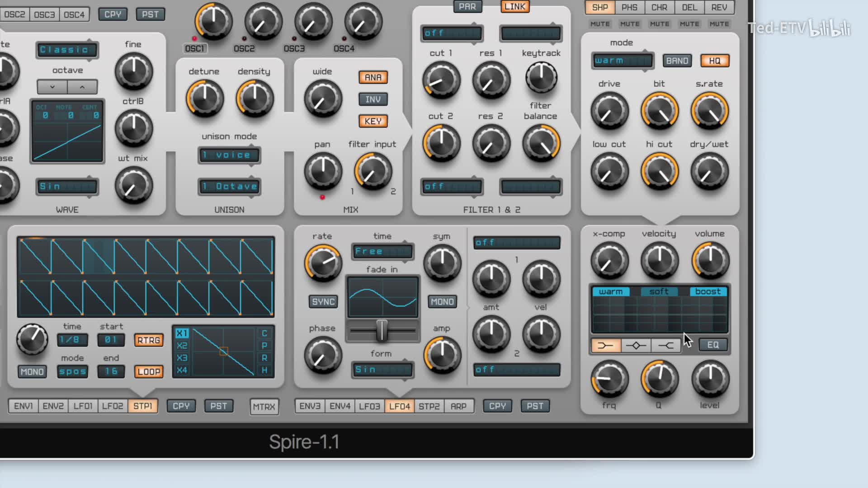The width and height of the screenshot is (868, 488).
Task: Disable the ANA mix button
Action: pyautogui.click(x=373, y=77)
